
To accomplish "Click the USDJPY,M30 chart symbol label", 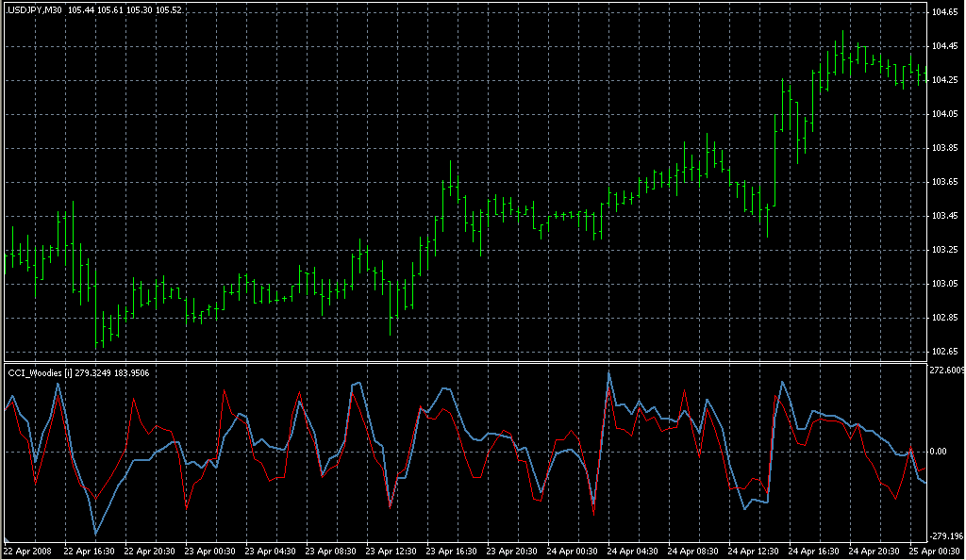I will coord(34,9).
